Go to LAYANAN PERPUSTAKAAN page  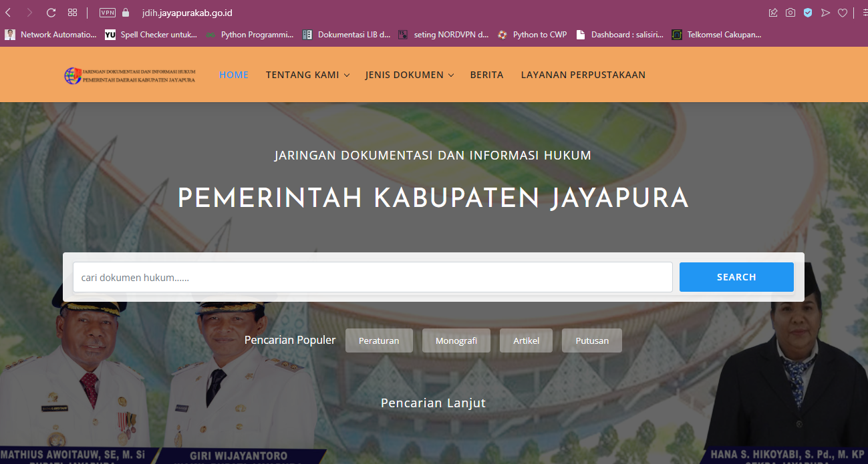pos(583,75)
